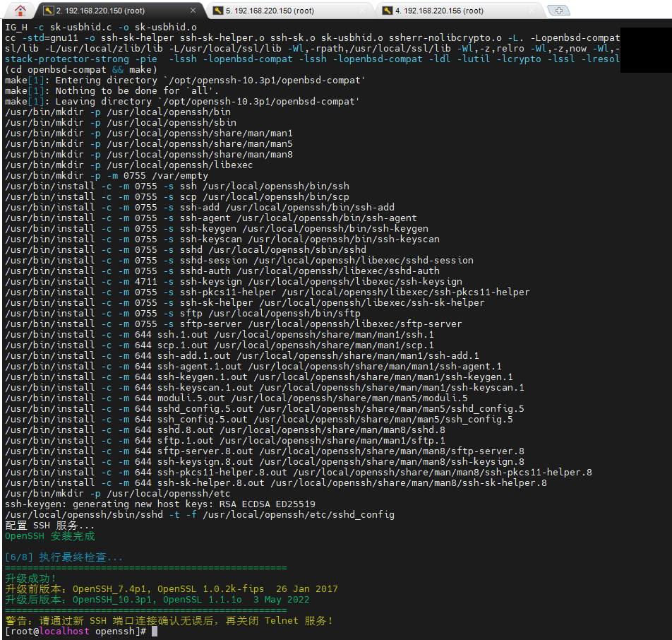Click the blue '[6/8] 执行最终检查...' line

[x=64, y=557]
